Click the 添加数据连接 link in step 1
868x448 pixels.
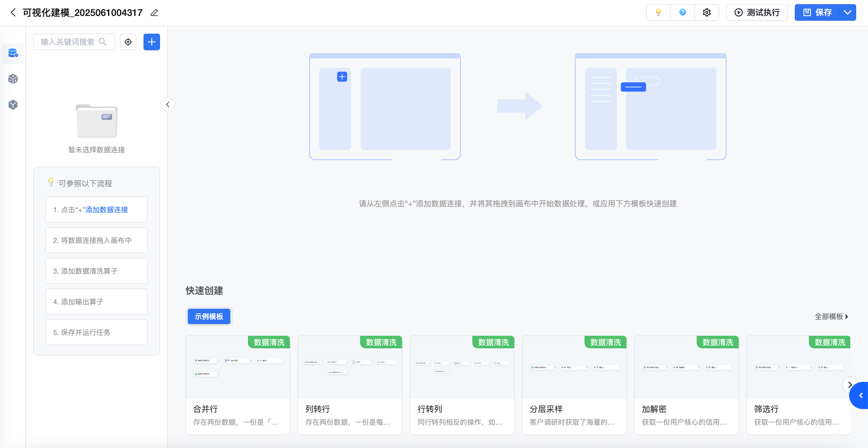pyautogui.click(x=107, y=210)
